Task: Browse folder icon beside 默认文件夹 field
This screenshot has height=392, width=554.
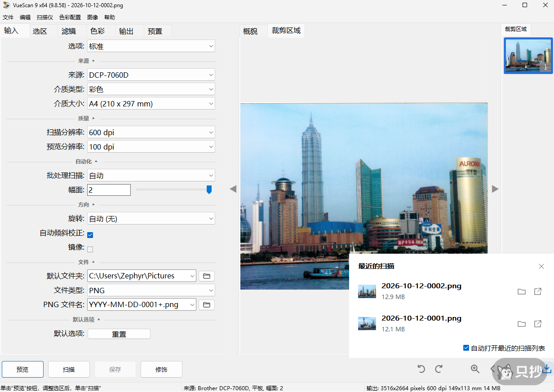Action: (207, 276)
